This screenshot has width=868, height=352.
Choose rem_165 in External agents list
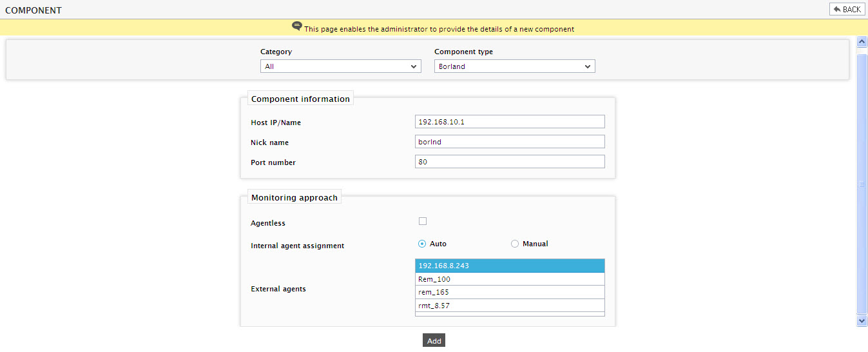(x=510, y=292)
